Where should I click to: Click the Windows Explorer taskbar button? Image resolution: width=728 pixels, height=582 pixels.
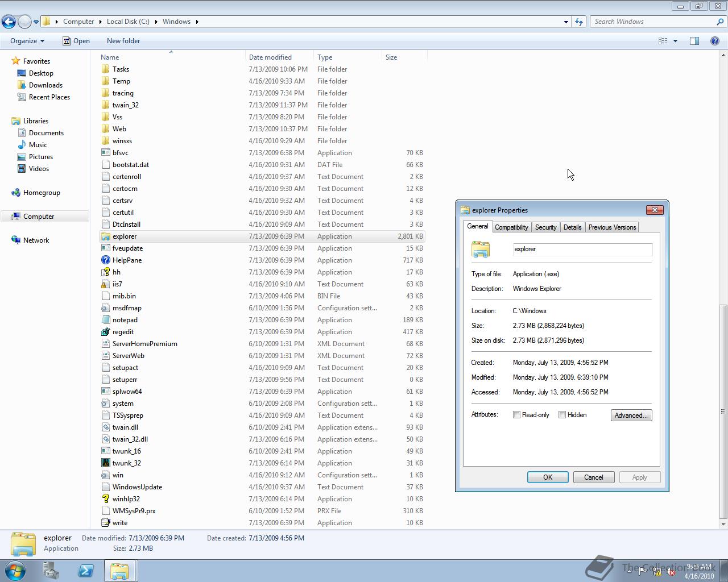[119, 571]
